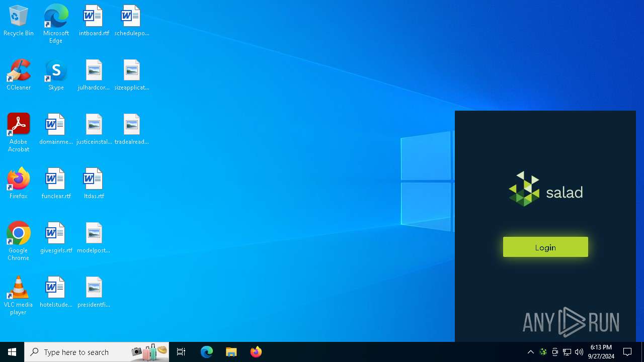The image size is (644, 362).
Task: Select the ltdas.rtf file icon
Action: click(94, 184)
